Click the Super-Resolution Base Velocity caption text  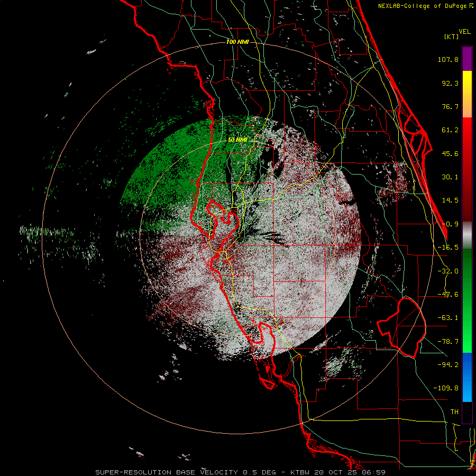tap(240, 472)
